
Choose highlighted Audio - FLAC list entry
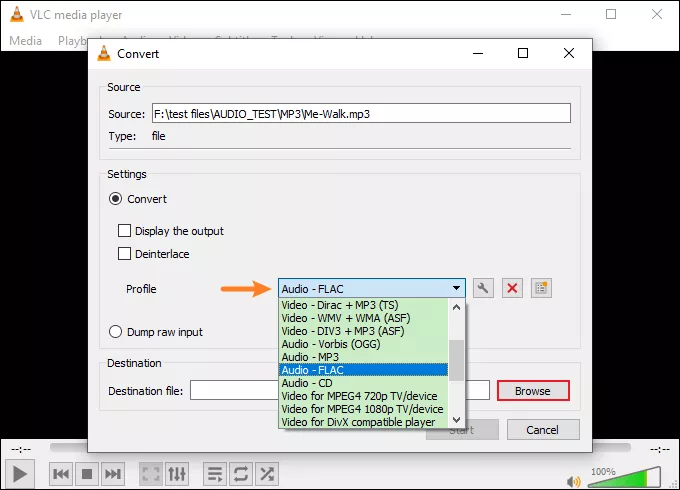click(x=363, y=370)
